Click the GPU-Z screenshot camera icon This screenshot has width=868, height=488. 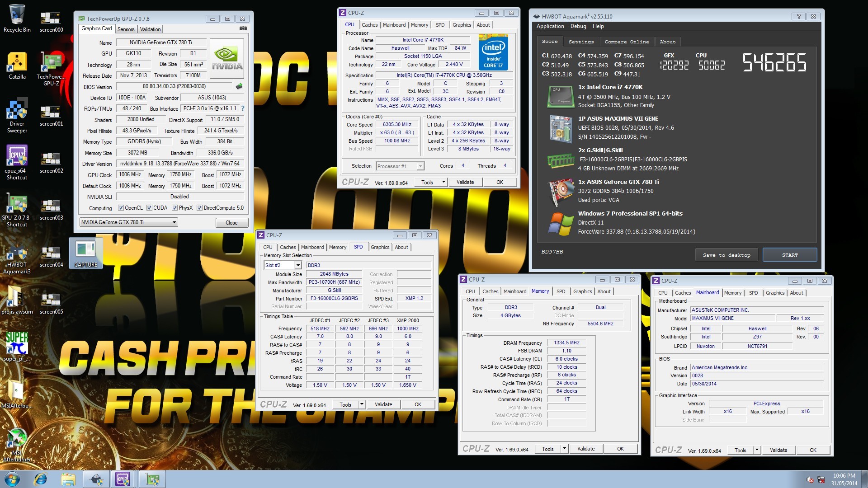coord(243,28)
